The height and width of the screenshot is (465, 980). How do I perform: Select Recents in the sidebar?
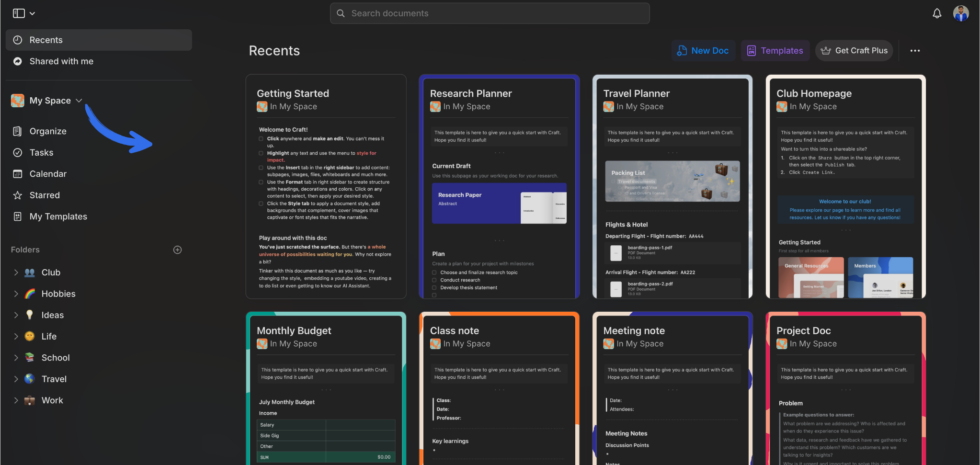pyautogui.click(x=46, y=40)
